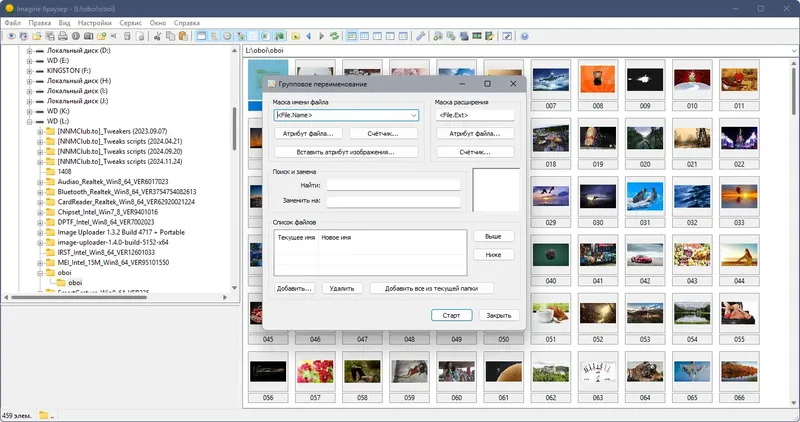The image size is (800, 422).
Task: Click the blue Help question-mark icon
Action: pyautogui.click(x=524, y=36)
